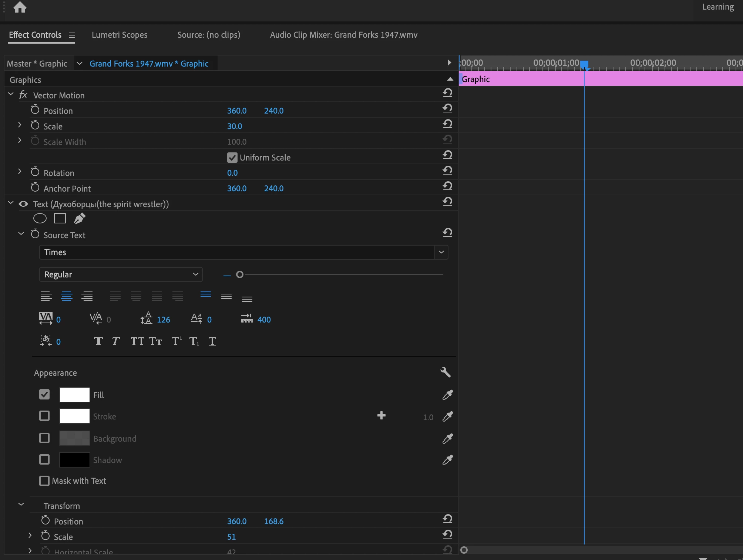The height and width of the screenshot is (560, 743).
Task: Uncheck the Uniform Scale checkbox
Action: point(232,158)
